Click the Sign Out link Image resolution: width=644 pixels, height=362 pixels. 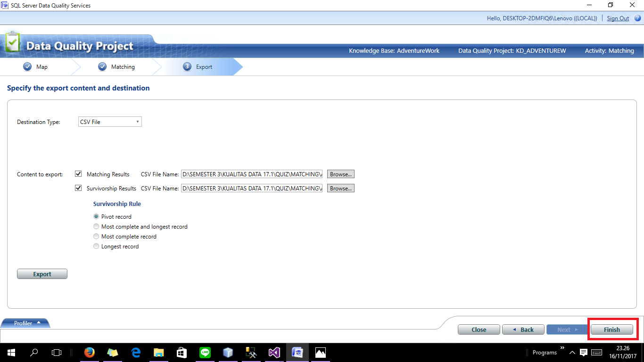coord(618,18)
